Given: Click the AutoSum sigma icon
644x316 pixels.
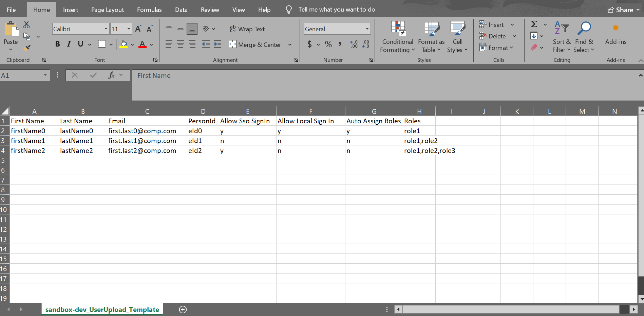Looking at the screenshot, I should point(534,24).
